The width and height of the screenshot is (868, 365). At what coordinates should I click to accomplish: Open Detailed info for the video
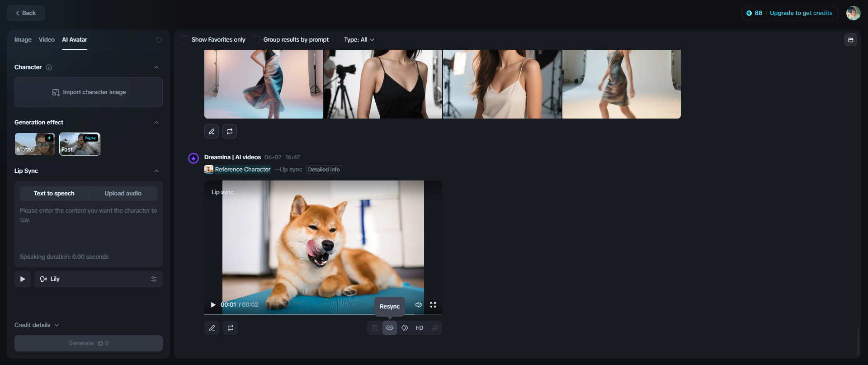click(324, 170)
